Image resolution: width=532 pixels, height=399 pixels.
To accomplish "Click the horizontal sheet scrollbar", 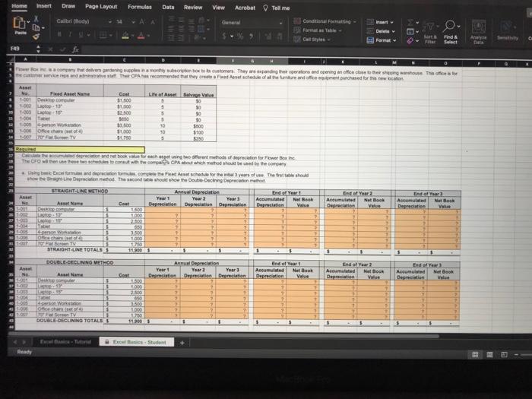I will point(224,336).
